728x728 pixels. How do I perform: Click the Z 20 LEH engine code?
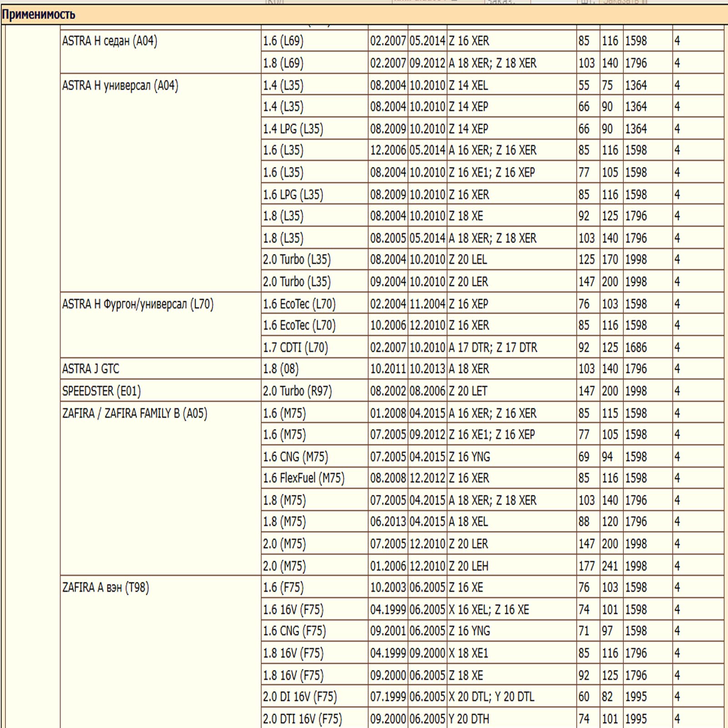[468, 566]
